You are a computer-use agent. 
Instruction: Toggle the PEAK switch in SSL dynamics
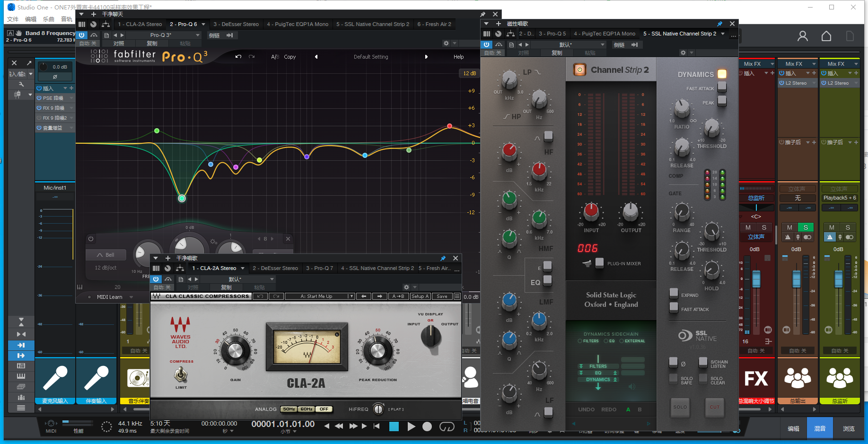click(721, 101)
